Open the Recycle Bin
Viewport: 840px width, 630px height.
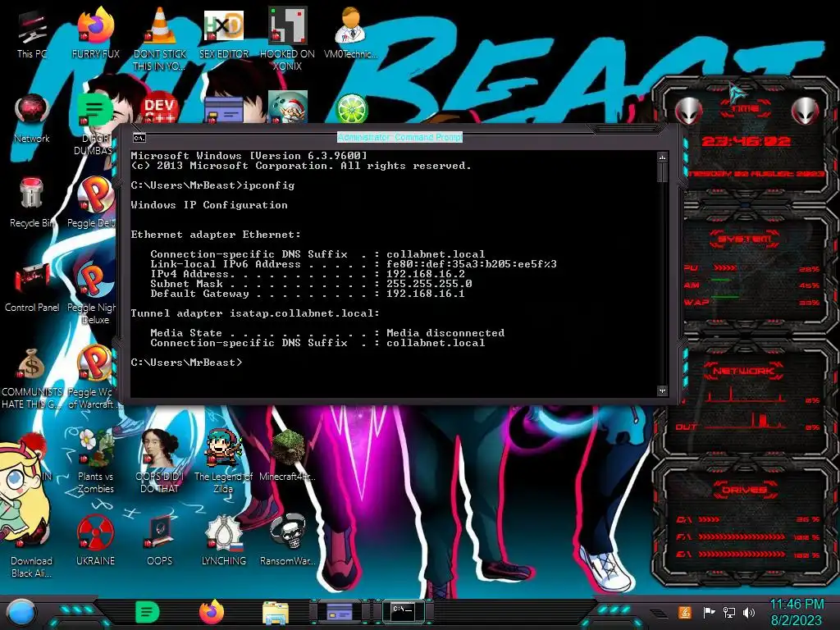point(32,203)
